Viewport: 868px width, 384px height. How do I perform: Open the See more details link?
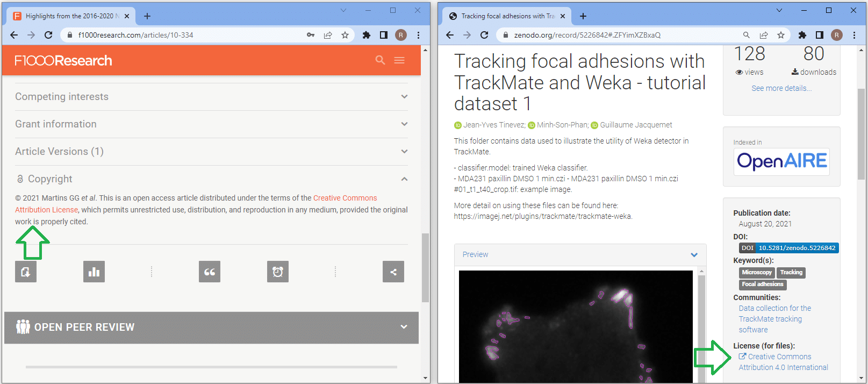pos(781,88)
